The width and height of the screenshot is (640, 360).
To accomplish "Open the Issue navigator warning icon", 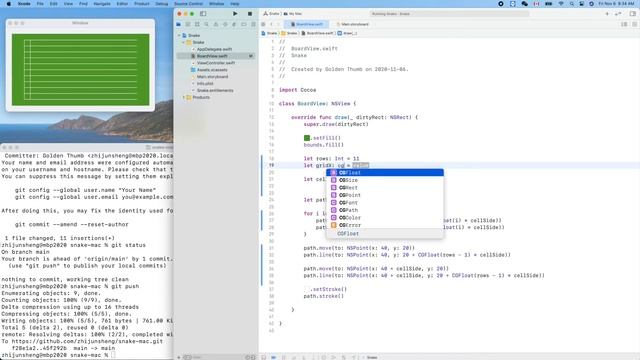I will [x=216, y=24].
